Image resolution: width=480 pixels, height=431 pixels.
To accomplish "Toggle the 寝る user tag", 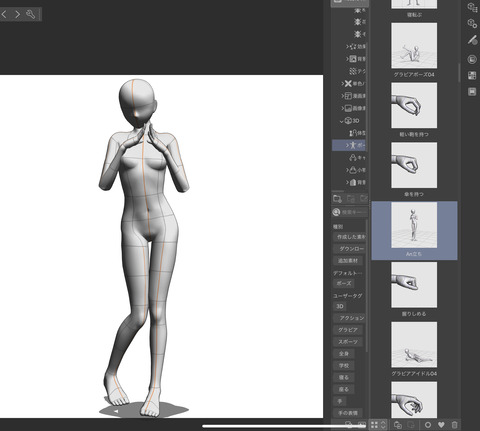I will (344, 377).
